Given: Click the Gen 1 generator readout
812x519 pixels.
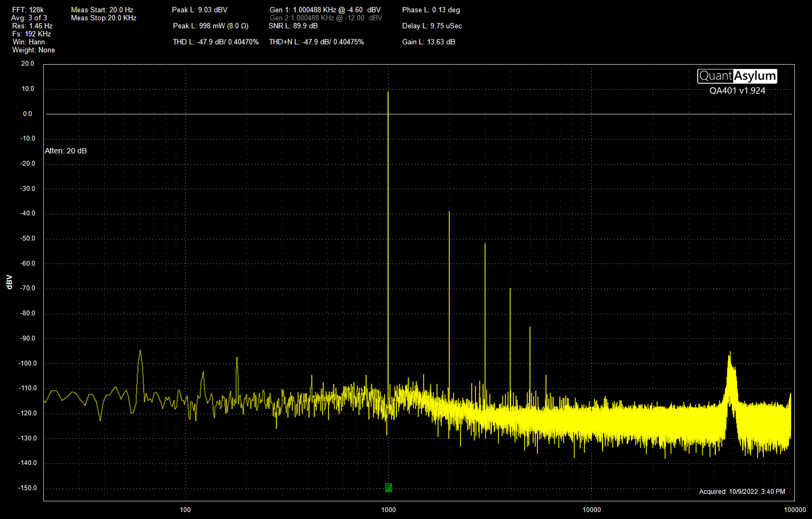Looking at the screenshot, I should (325, 10).
